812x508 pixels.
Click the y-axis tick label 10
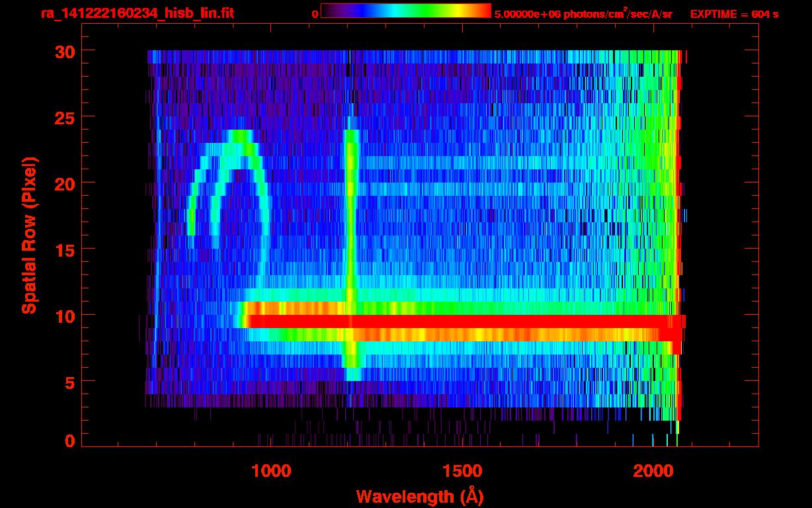(x=65, y=316)
